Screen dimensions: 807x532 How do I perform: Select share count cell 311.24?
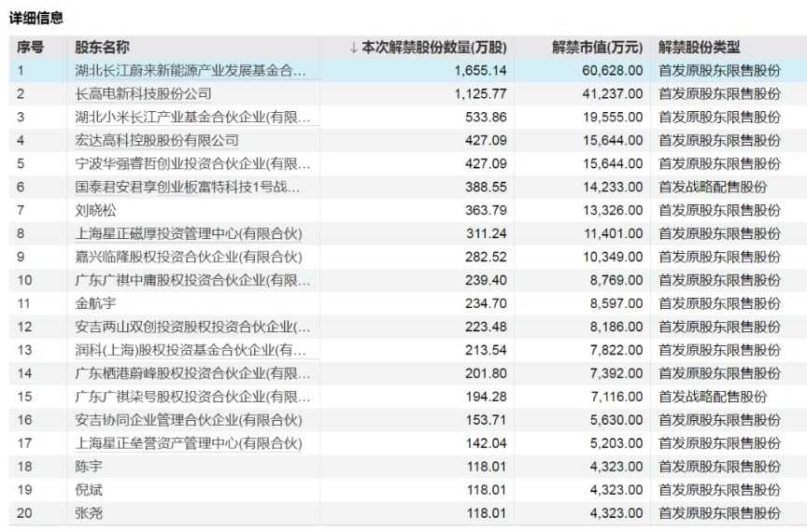point(487,233)
